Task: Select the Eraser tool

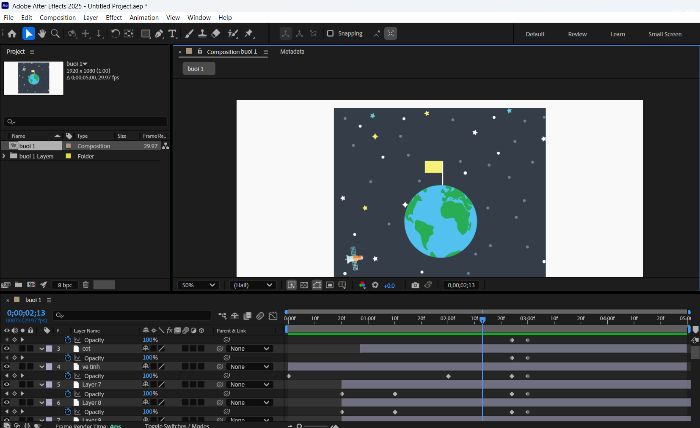Action: (216, 33)
